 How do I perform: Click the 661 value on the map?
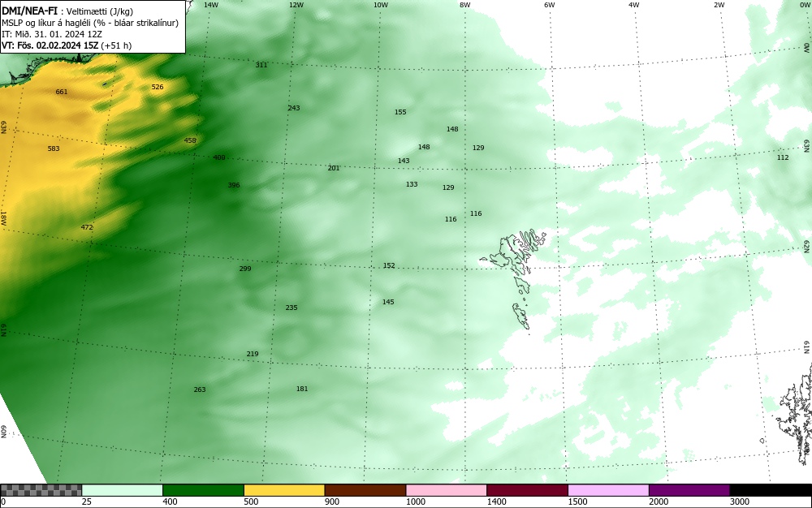(x=62, y=92)
